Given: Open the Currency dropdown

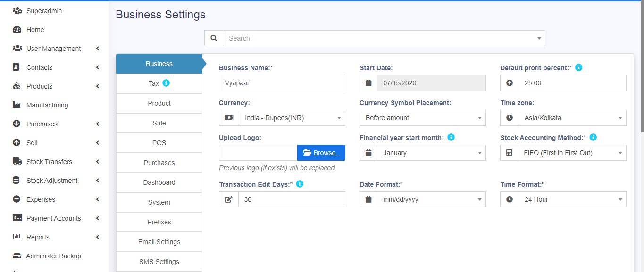Looking at the screenshot, I should point(292,118).
